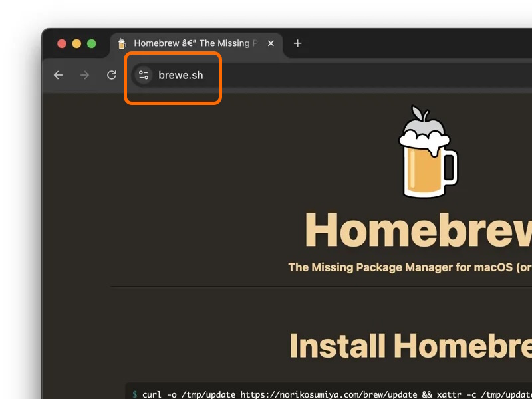
Task: Click the back navigation arrow
Action: [x=58, y=75]
